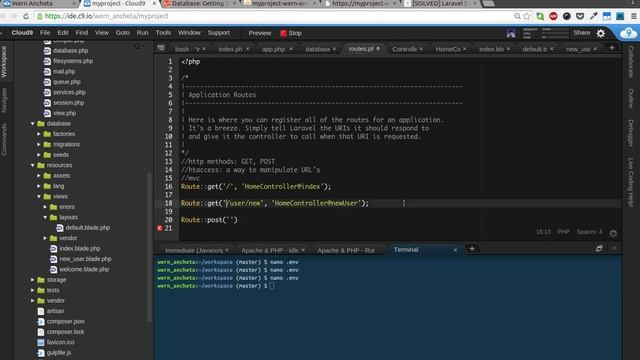
Task: Expand the assets folder
Action: [x=39, y=176]
